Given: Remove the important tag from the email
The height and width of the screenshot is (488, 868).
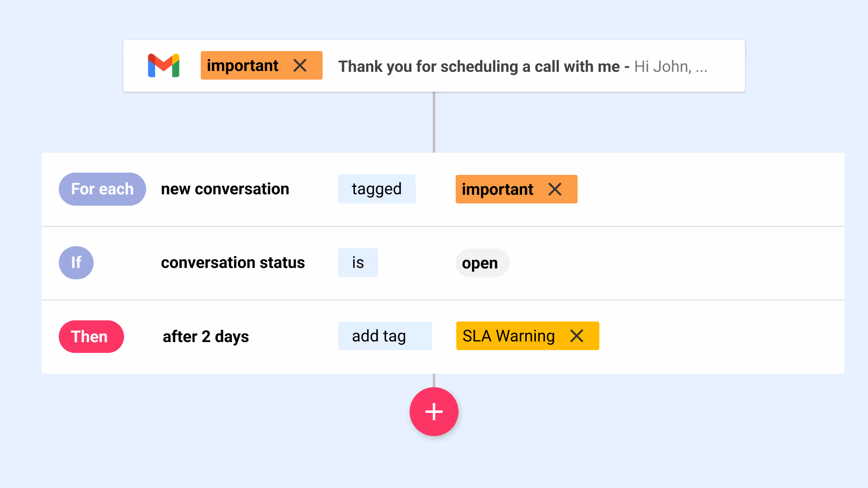Looking at the screenshot, I should [x=300, y=66].
